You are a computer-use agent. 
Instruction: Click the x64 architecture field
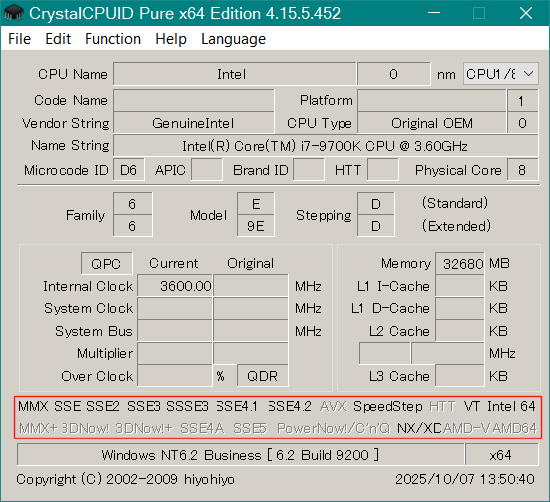[502, 455]
